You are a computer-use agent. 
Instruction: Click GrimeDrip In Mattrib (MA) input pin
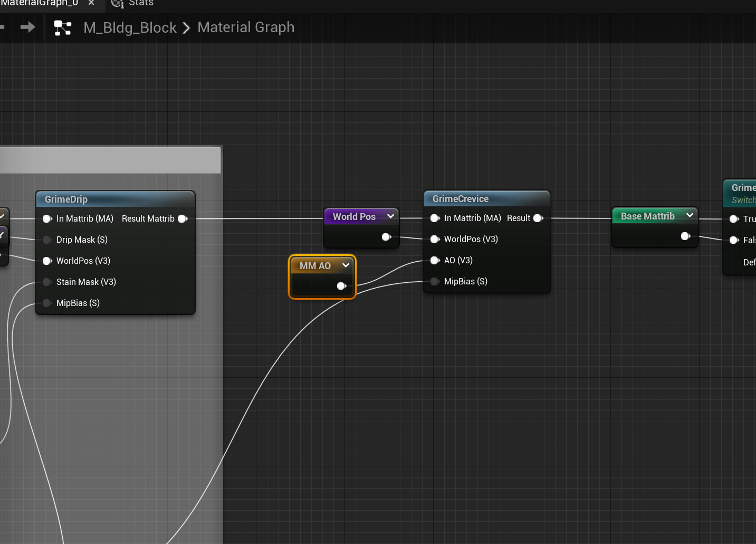point(47,218)
